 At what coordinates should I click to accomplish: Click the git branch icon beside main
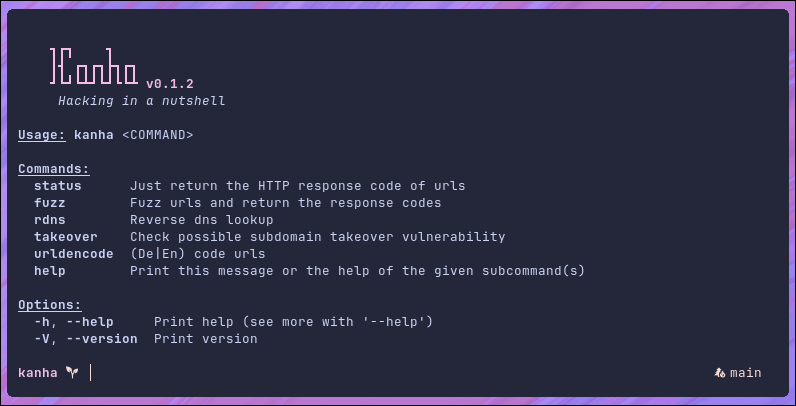pyautogui.click(x=720, y=373)
